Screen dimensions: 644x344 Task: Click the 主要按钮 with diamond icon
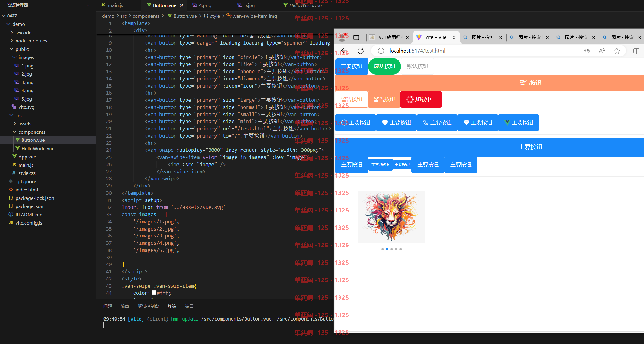pyautogui.click(x=478, y=122)
